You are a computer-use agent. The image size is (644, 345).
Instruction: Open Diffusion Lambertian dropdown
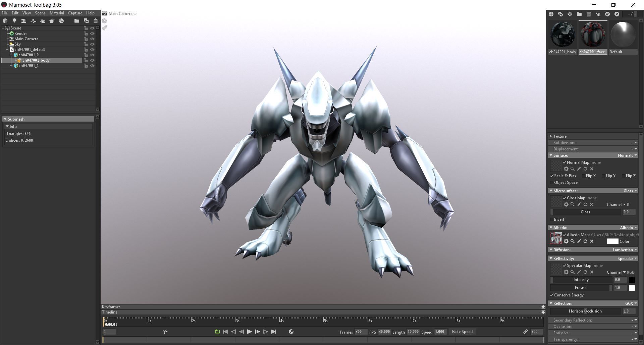625,250
